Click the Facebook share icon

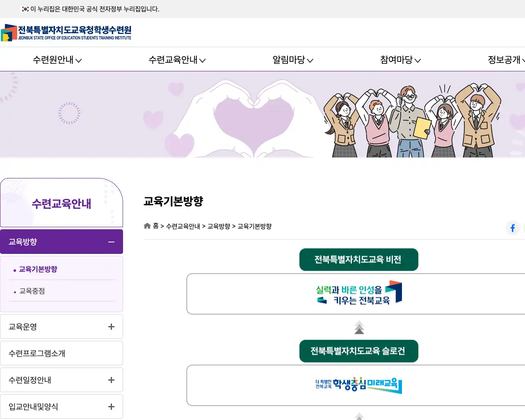512,228
